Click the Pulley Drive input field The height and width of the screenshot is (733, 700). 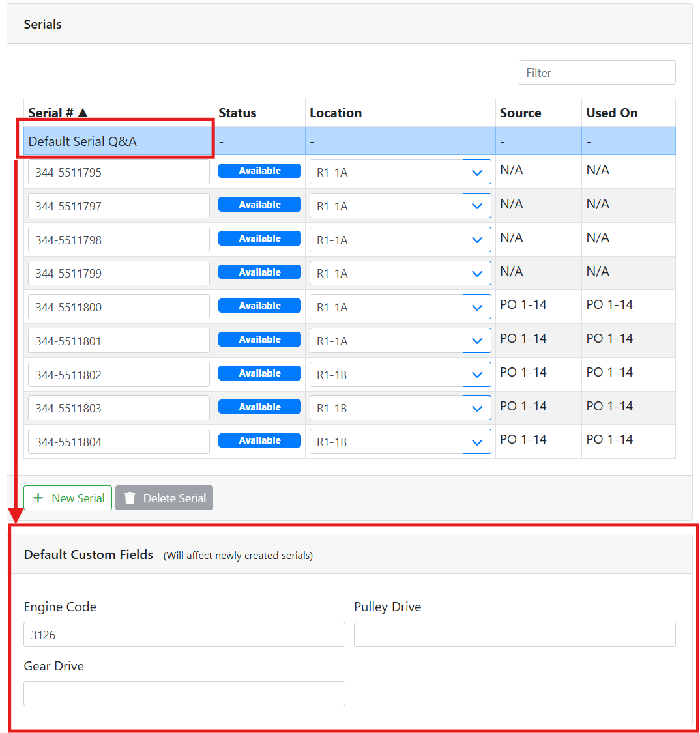(514, 635)
